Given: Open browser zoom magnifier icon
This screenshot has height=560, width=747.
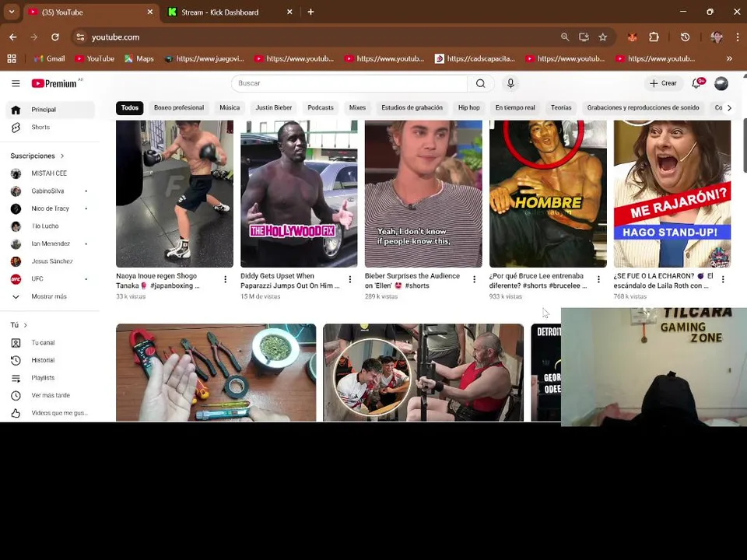Looking at the screenshot, I should [x=565, y=37].
